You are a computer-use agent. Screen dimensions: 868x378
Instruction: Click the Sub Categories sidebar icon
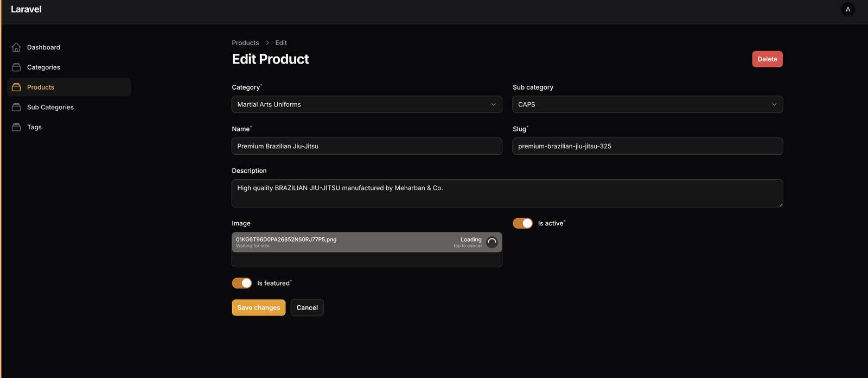[16, 108]
